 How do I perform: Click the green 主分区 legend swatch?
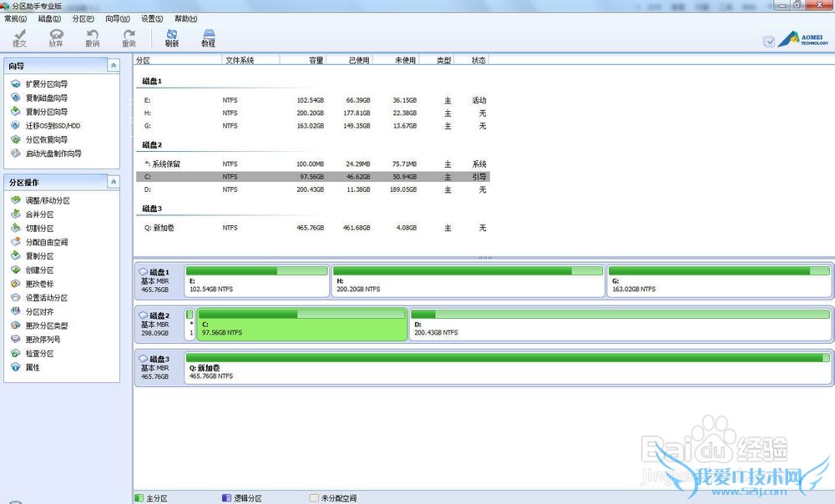(139, 498)
